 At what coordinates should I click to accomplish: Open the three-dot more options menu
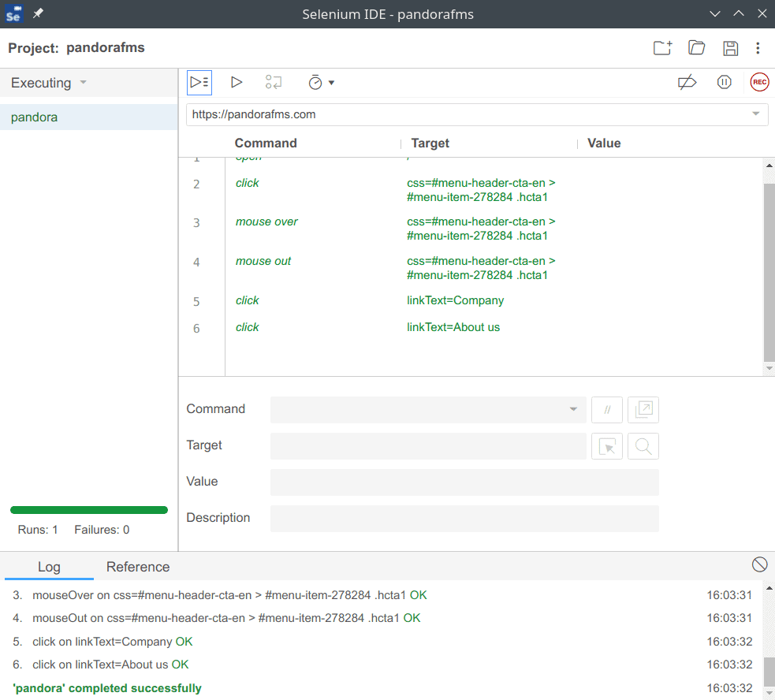pos(758,48)
